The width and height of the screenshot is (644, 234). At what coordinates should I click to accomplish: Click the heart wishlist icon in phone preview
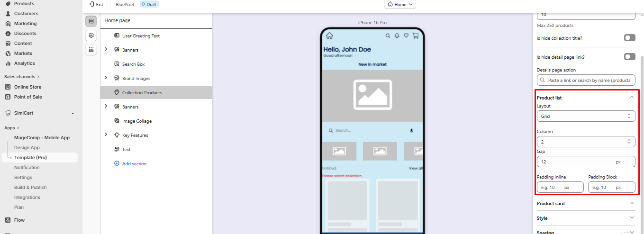pos(406,36)
